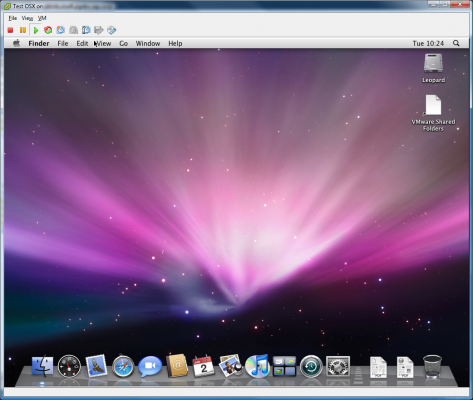This screenshot has width=473, height=400.
Task: Click the CD/DVD connect toolbar icon
Action: [111, 30]
